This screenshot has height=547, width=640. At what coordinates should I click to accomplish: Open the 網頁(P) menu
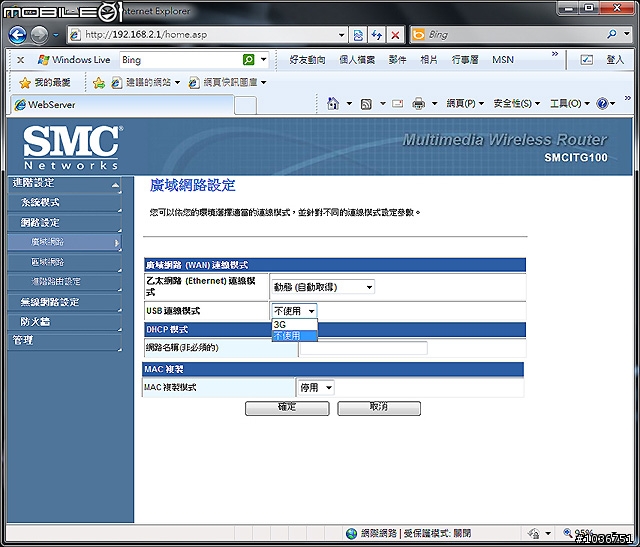(x=465, y=104)
